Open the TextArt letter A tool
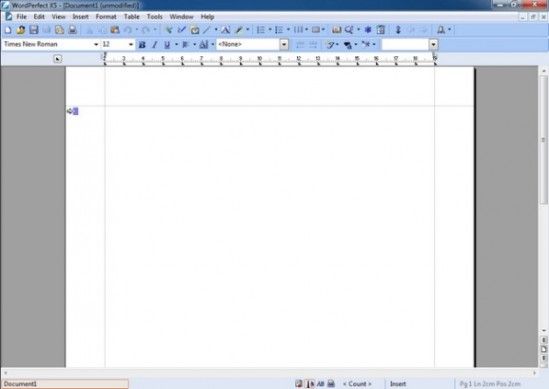This screenshot has height=389, width=549. [226, 30]
